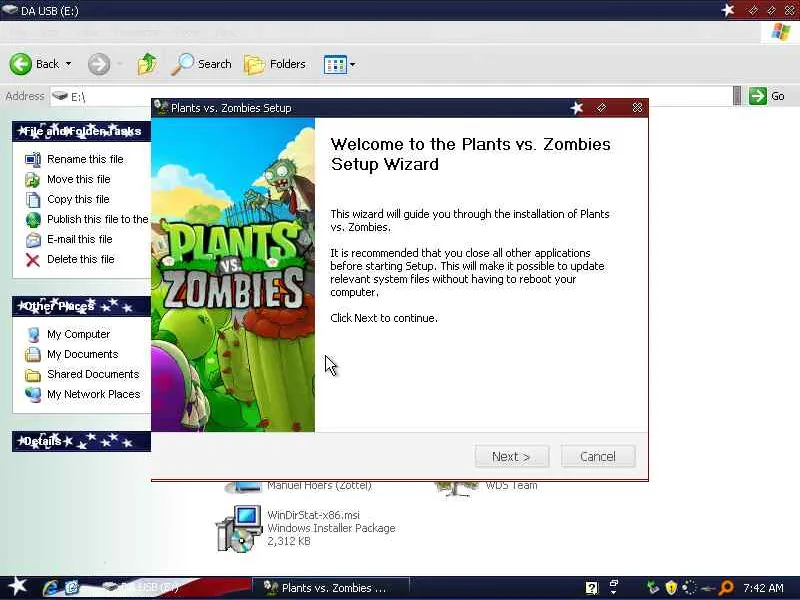800x600 pixels.
Task: Click the Copy this file icon
Action: click(x=33, y=199)
